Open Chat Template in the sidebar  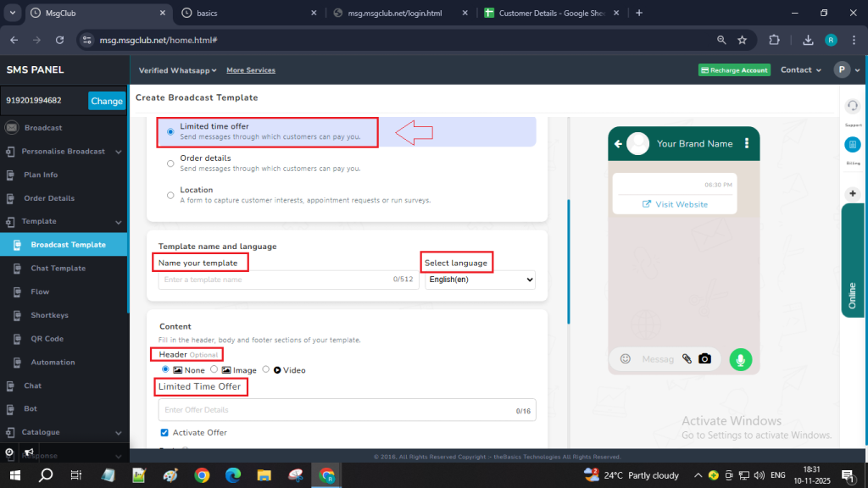(x=58, y=269)
